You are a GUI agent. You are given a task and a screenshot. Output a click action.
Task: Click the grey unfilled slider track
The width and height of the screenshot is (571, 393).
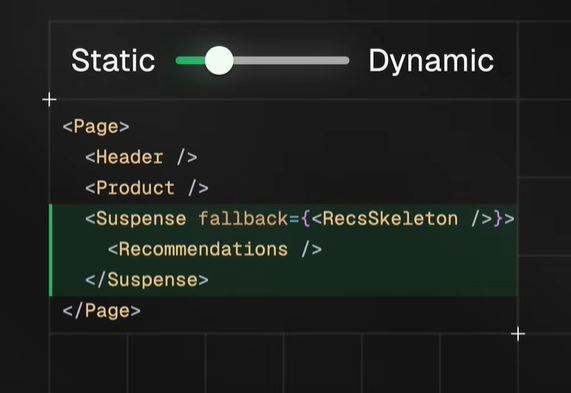(x=291, y=60)
